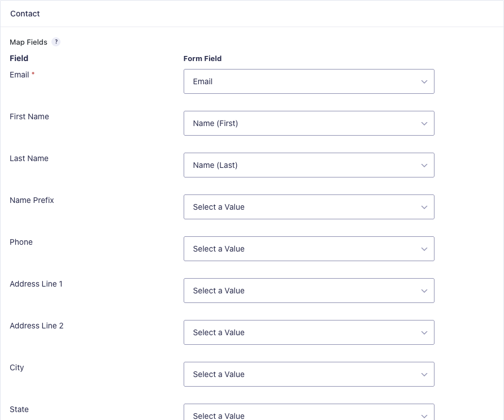
Task: Click the Last Name field label
Action: [29, 158]
